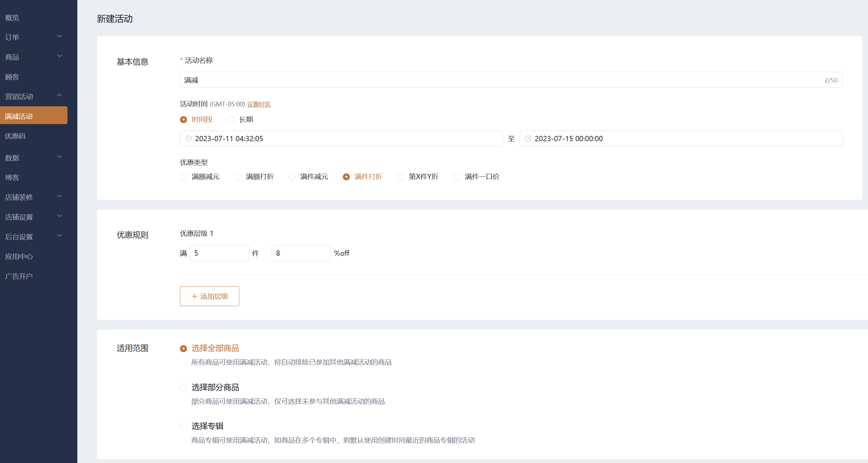Click the start time clock icon
Viewport: 868px width, 463px height.
tap(189, 139)
